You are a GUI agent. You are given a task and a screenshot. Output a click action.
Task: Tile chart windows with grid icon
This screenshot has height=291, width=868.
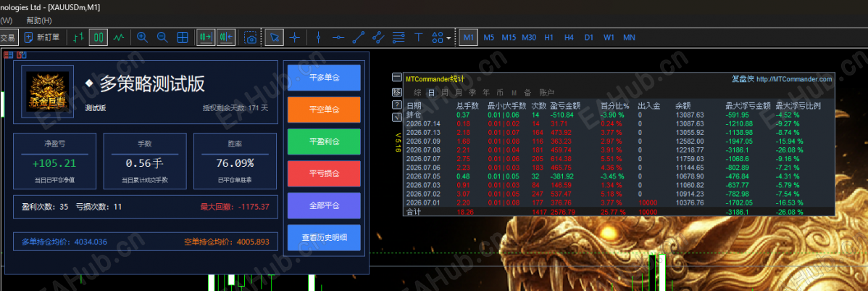(182, 37)
